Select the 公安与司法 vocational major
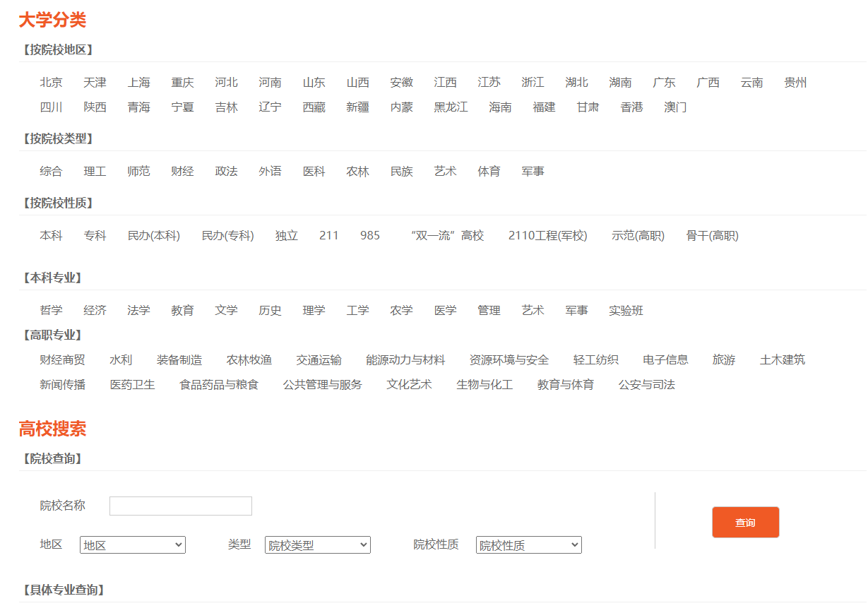This screenshot has width=868, height=613. click(x=646, y=385)
